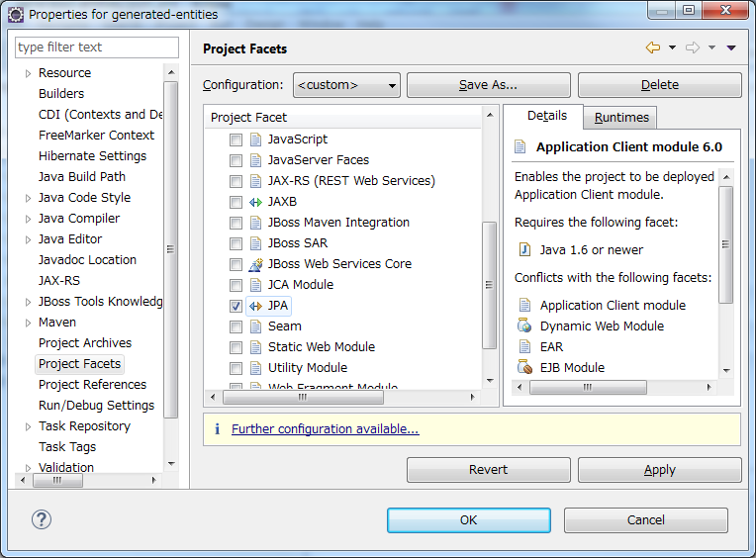Check the JavaServer Faces facet
This screenshot has width=756, height=558.
tap(236, 161)
